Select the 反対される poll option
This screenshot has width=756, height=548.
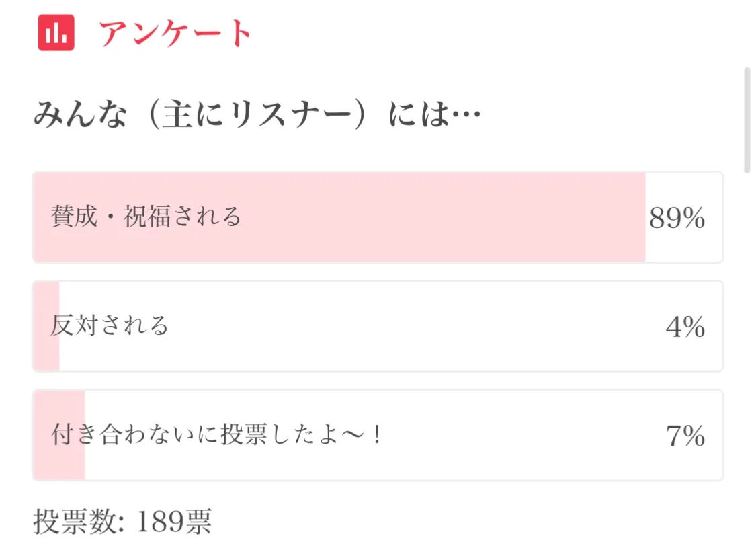pyautogui.click(x=110, y=326)
